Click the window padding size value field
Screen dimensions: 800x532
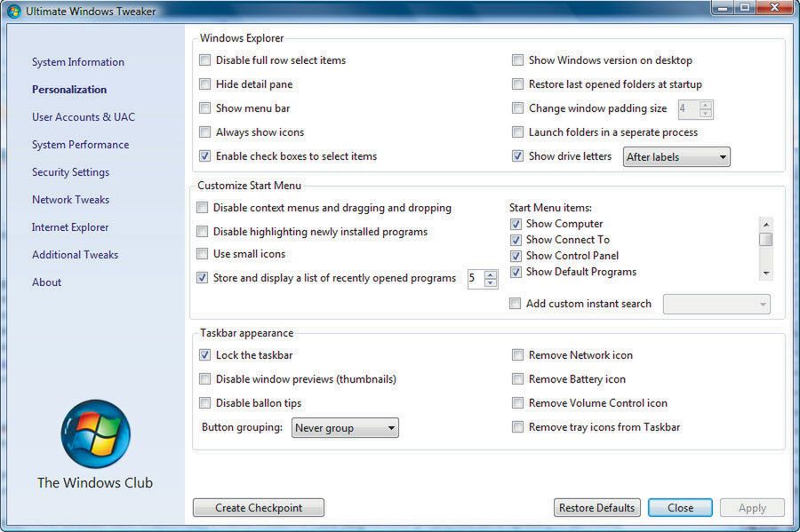pyautogui.click(x=688, y=109)
